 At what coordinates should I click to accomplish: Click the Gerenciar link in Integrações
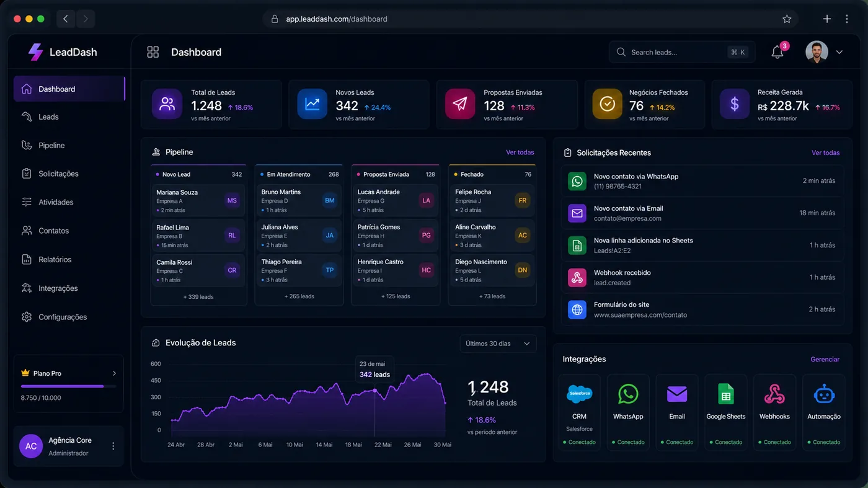pos(825,360)
